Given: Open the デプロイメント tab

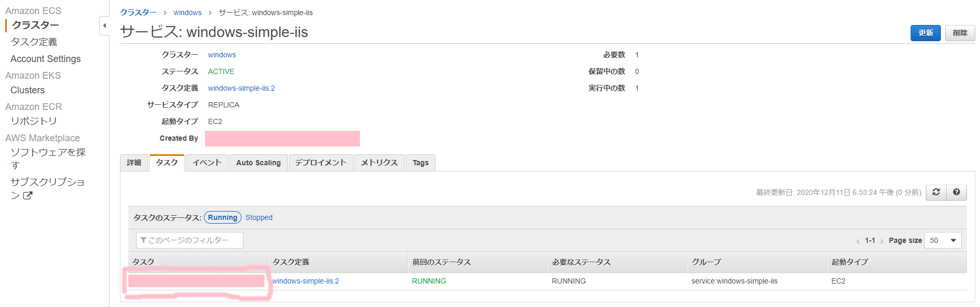Looking at the screenshot, I should (x=321, y=163).
